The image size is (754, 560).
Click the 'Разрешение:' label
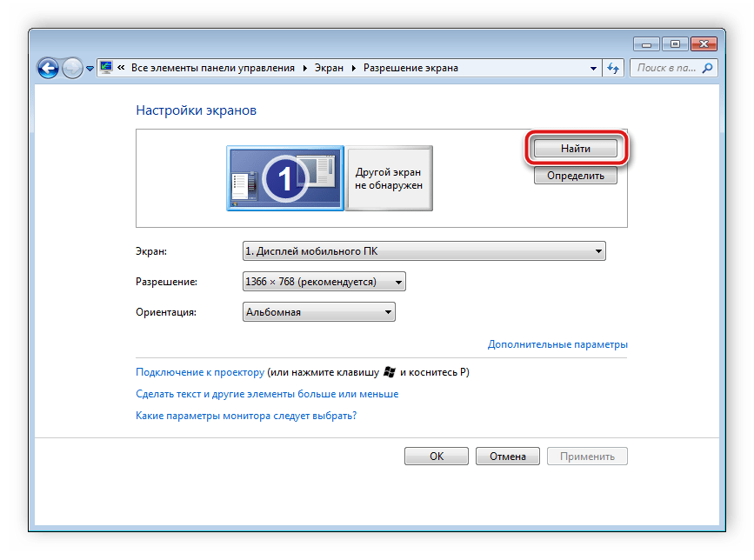pos(166,282)
